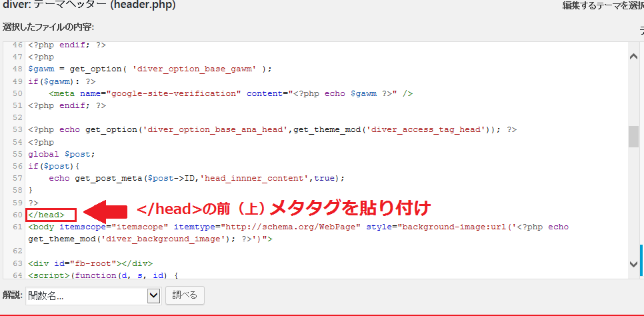Click the </head> closing tag on line 60
The width and height of the screenshot is (644, 316).
pyautogui.click(x=47, y=215)
